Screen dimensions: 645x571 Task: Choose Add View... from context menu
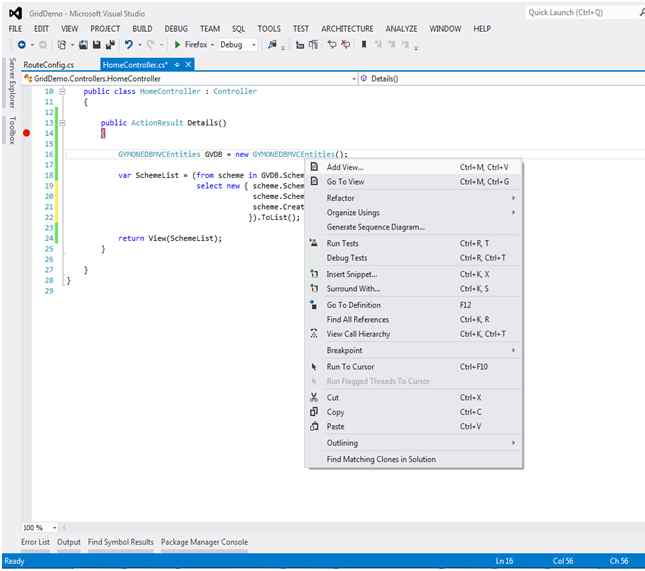(345, 167)
